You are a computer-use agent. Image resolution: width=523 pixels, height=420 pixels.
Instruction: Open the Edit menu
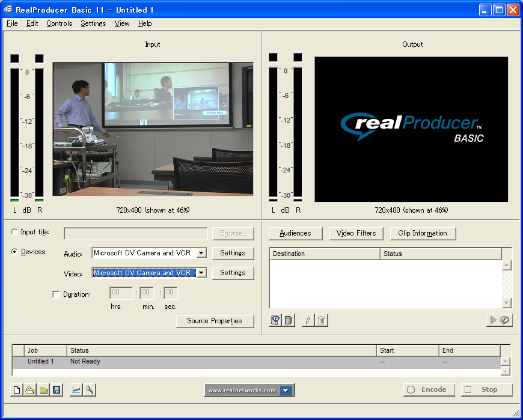pos(32,23)
